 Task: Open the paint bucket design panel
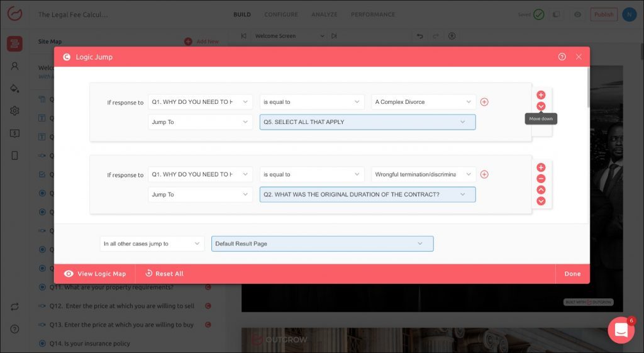point(14,88)
